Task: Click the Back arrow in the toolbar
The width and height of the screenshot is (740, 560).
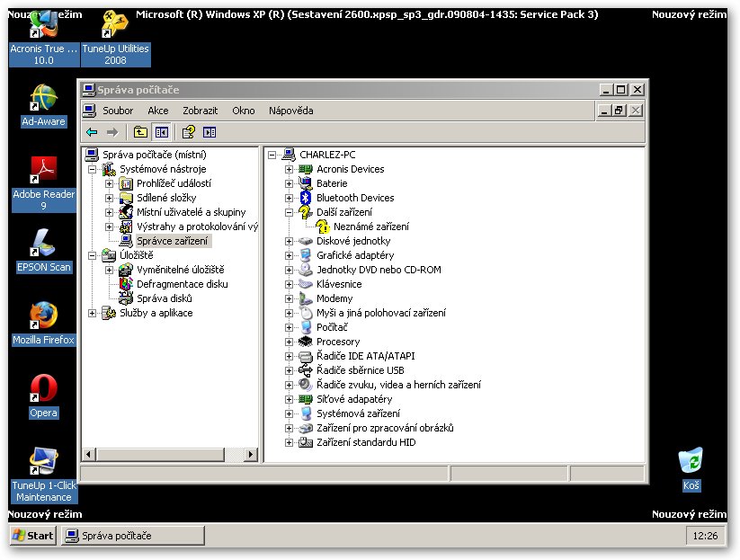Action: click(x=92, y=132)
